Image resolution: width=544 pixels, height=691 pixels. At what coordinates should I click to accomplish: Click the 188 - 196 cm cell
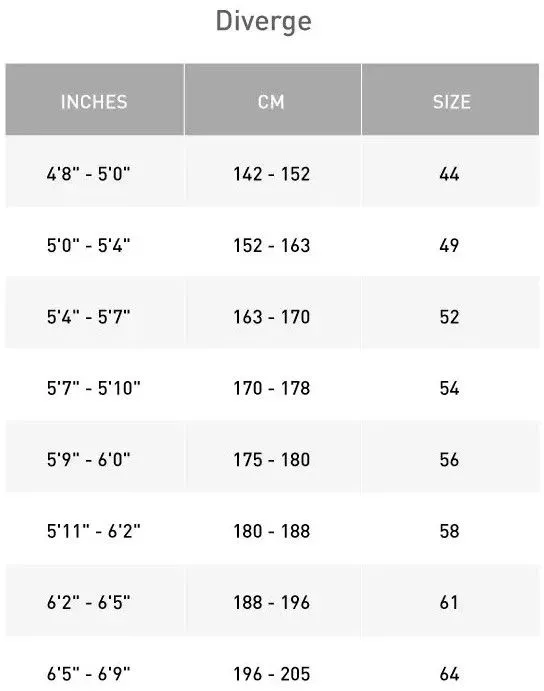point(272,602)
